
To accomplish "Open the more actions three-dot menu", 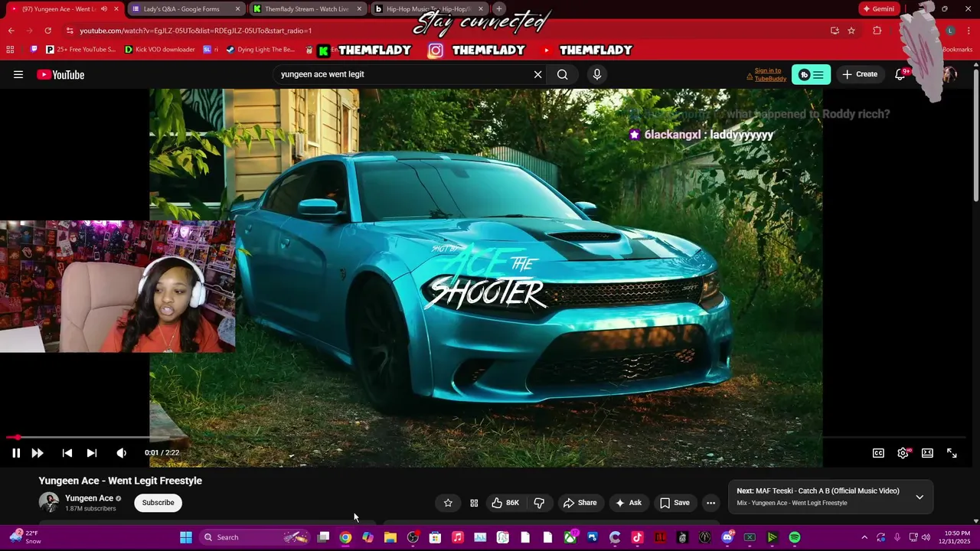I will (710, 503).
